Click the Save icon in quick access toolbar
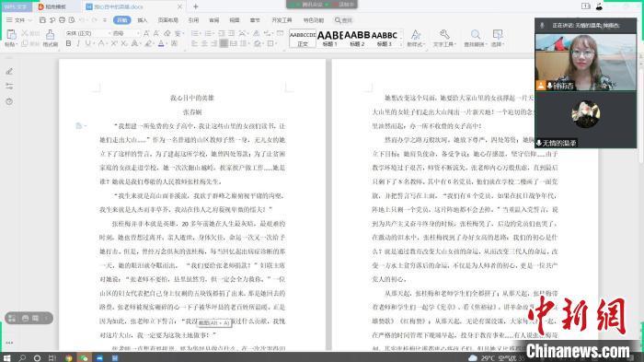 [42, 19]
